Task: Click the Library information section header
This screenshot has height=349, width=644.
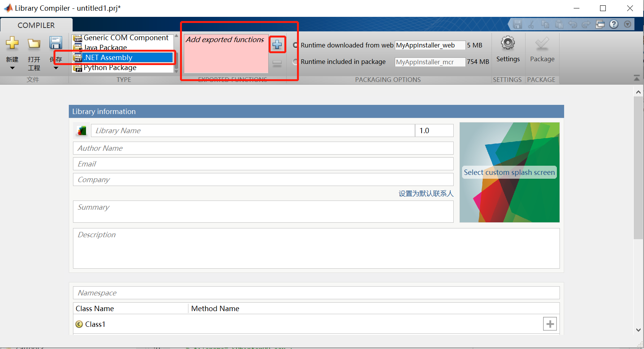Action: pos(316,111)
